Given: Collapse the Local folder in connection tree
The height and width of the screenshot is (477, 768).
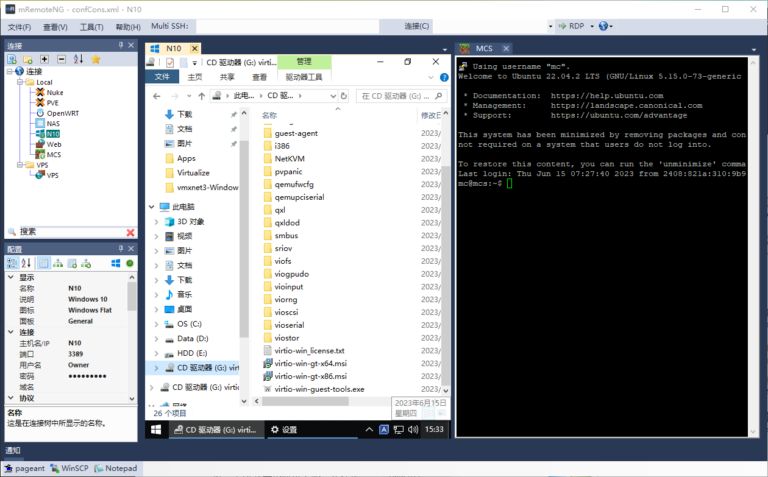Looking at the screenshot, I should [x=21, y=82].
